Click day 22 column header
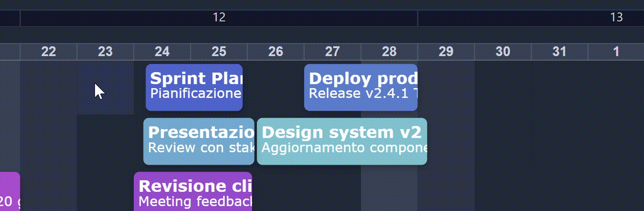This screenshot has height=211, width=644. (49, 52)
